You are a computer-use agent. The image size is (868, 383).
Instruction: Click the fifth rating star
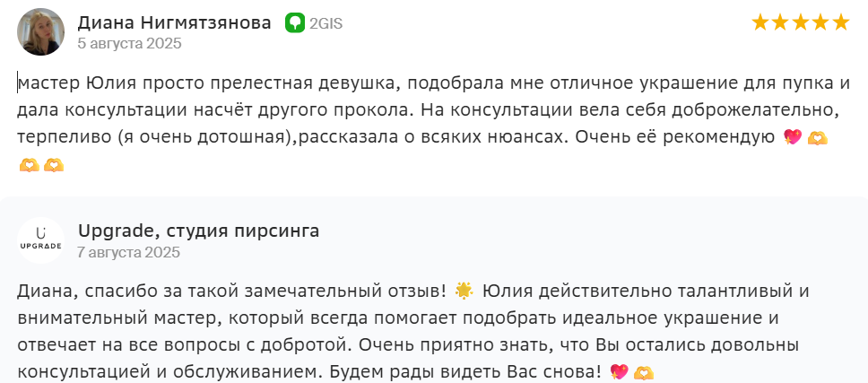pos(840,22)
